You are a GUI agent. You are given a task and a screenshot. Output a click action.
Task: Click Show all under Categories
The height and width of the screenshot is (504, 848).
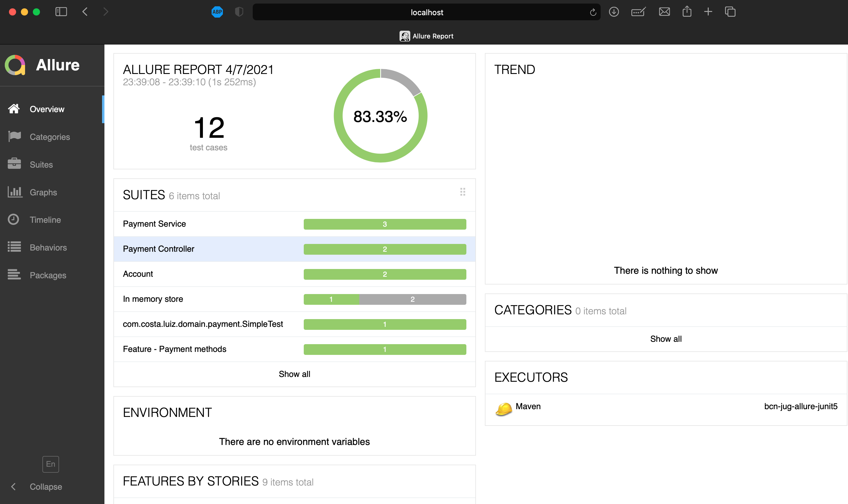pyautogui.click(x=666, y=338)
